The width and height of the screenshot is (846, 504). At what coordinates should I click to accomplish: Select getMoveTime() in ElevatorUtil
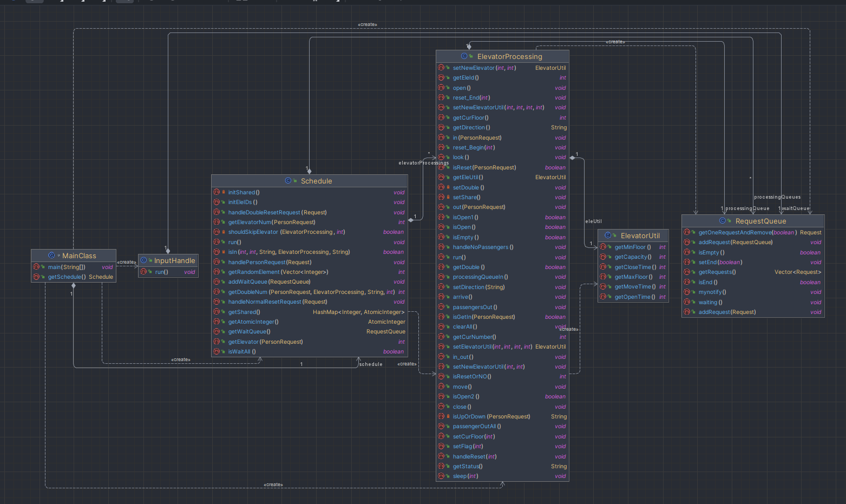[633, 287]
